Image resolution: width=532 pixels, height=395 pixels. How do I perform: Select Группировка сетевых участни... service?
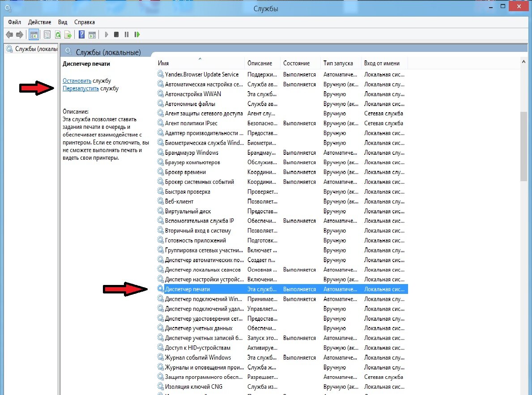pos(282,250)
